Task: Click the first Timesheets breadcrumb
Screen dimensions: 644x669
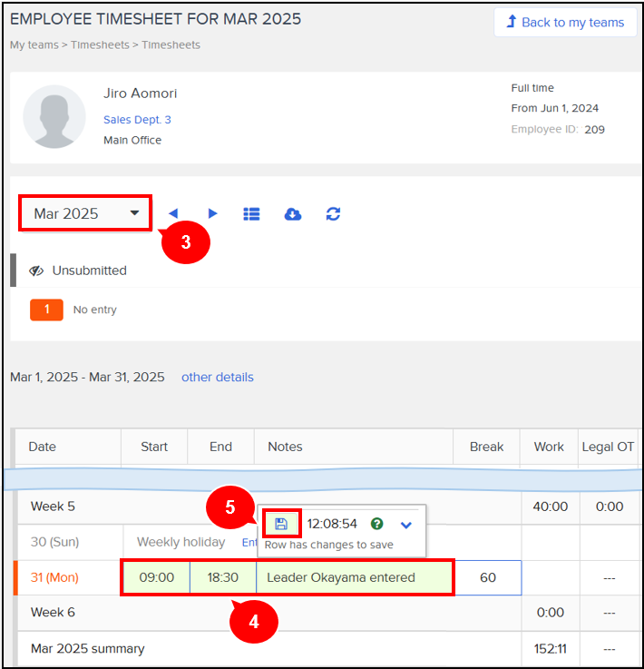Action: click(x=100, y=44)
